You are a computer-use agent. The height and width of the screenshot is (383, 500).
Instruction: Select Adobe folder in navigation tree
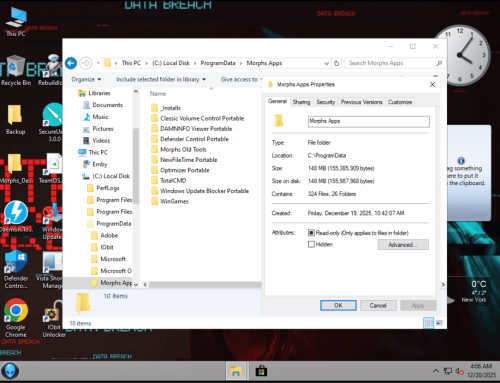pos(104,235)
